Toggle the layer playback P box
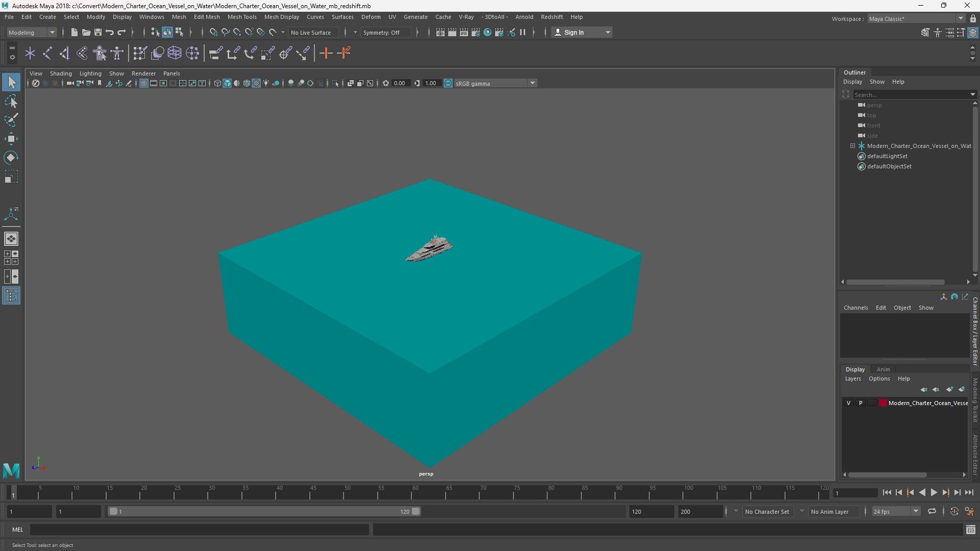Viewport: 980px width, 551px height. coord(861,403)
